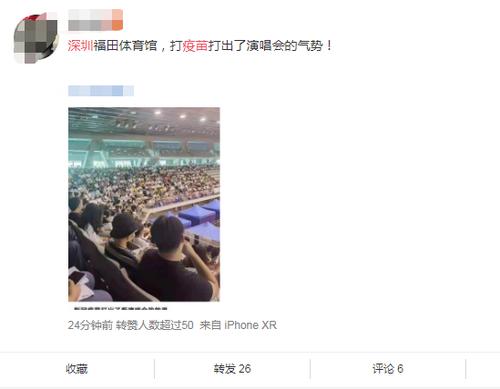Open the red 深圳 keyword link

tap(80, 46)
